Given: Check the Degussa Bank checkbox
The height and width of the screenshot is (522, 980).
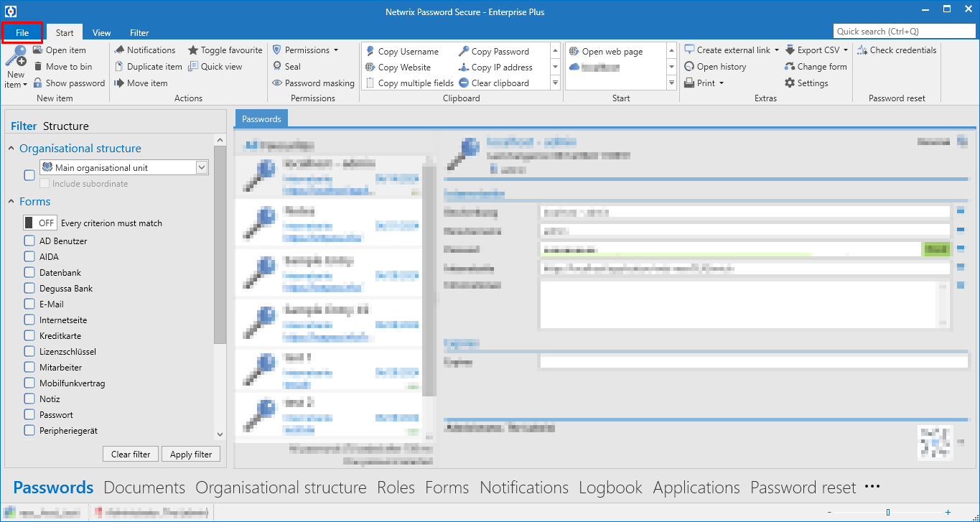Looking at the screenshot, I should [x=29, y=289].
